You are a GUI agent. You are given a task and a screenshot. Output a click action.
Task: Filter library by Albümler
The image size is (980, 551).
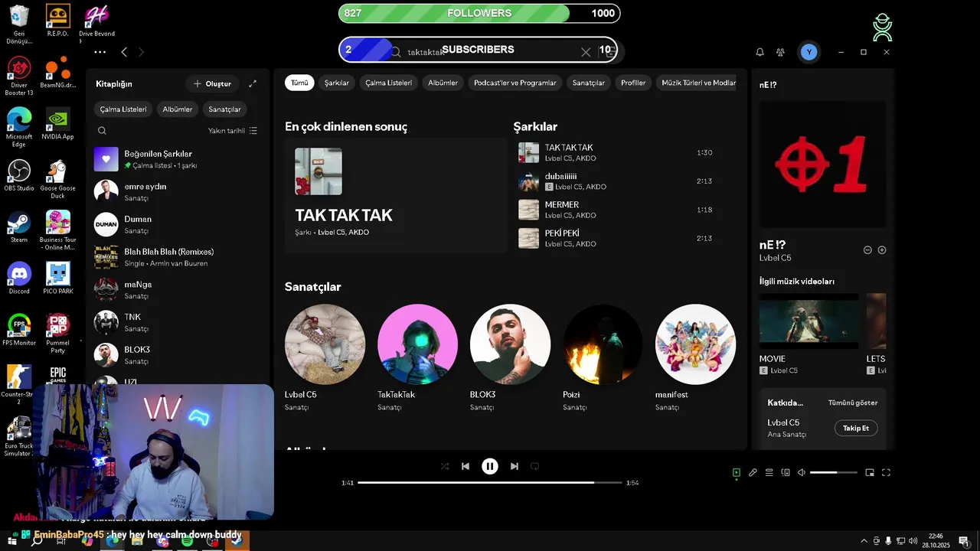(178, 109)
